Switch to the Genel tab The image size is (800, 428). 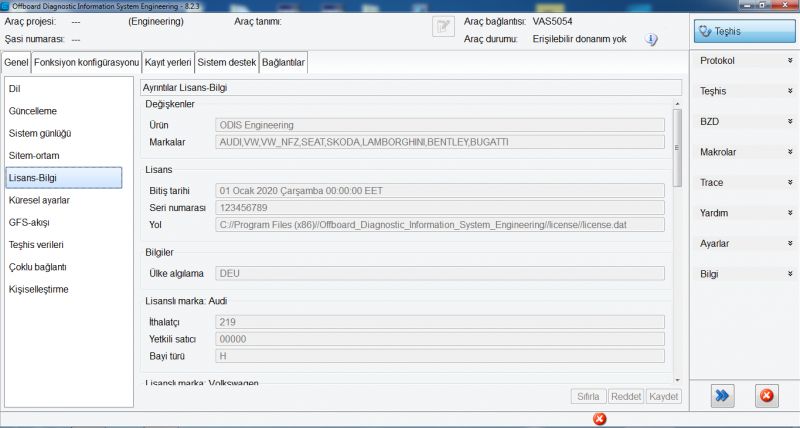[x=16, y=63]
